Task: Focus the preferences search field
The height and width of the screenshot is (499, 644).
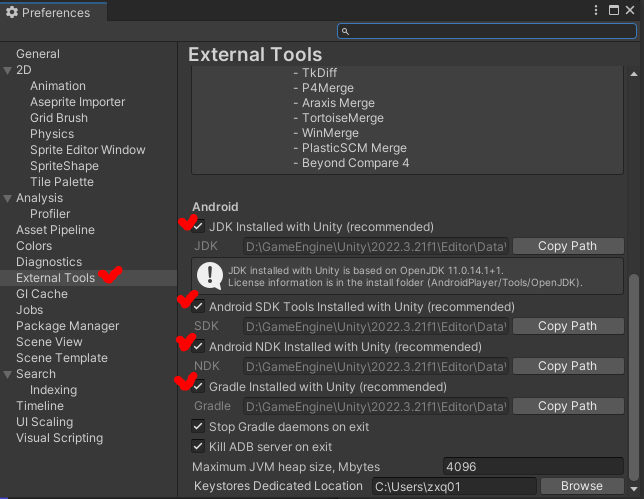Action: tap(487, 31)
